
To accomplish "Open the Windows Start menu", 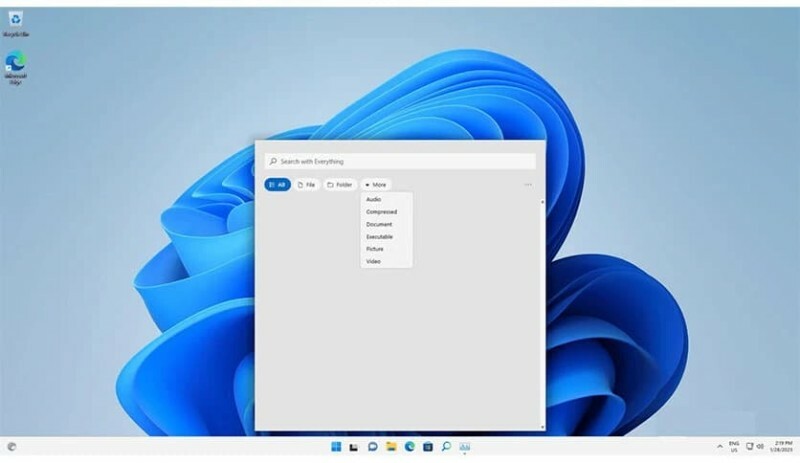I will click(x=335, y=446).
